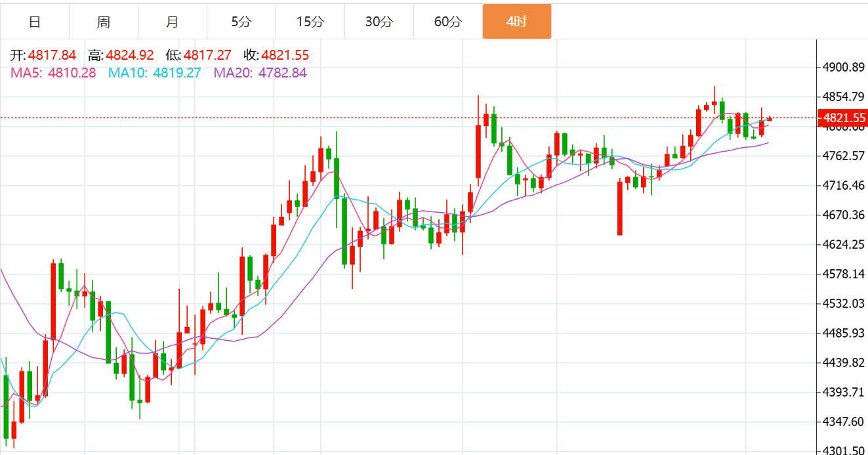The height and width of the screenshot is (455, 868).
Task: Click the closing price 收 4821.55 in header
Action: (x=276, y=56)
